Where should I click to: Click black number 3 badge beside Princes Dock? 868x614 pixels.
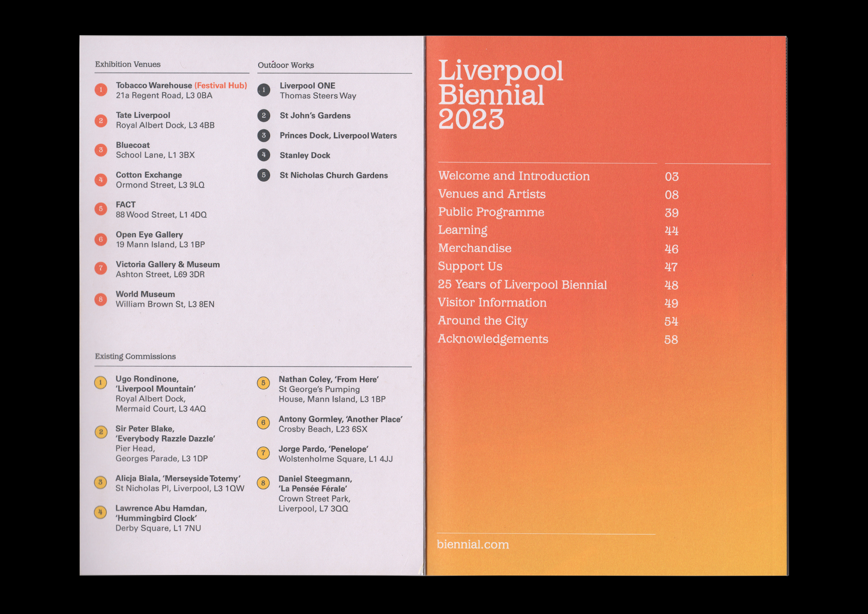[x=264, y=135]
